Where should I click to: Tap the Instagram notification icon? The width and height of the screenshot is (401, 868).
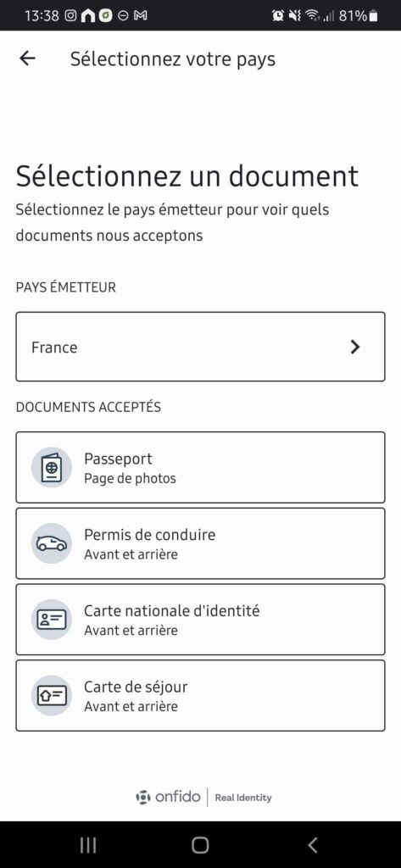coord(70,16)
